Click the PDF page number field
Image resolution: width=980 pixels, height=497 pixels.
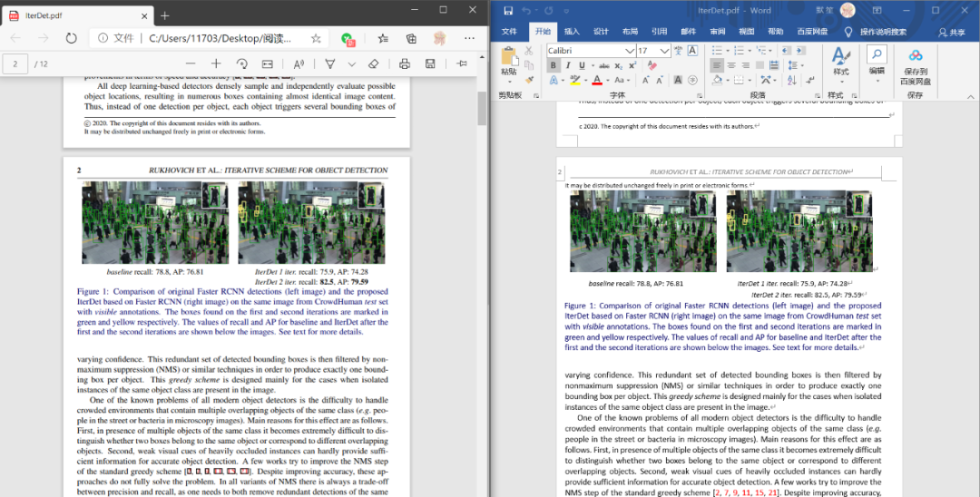pyautogui.click(x=15, y=63)
